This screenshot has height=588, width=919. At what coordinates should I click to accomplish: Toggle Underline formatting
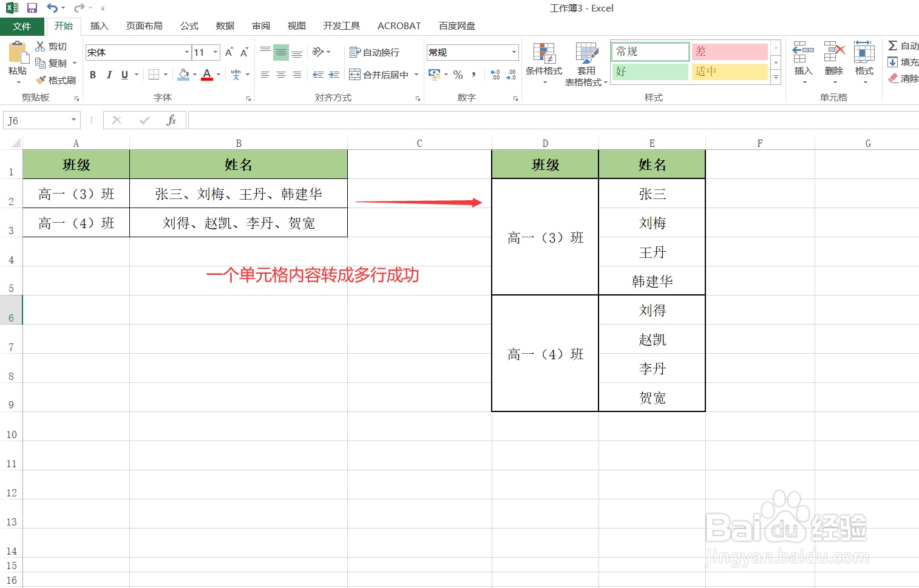(x=124, y=75)
